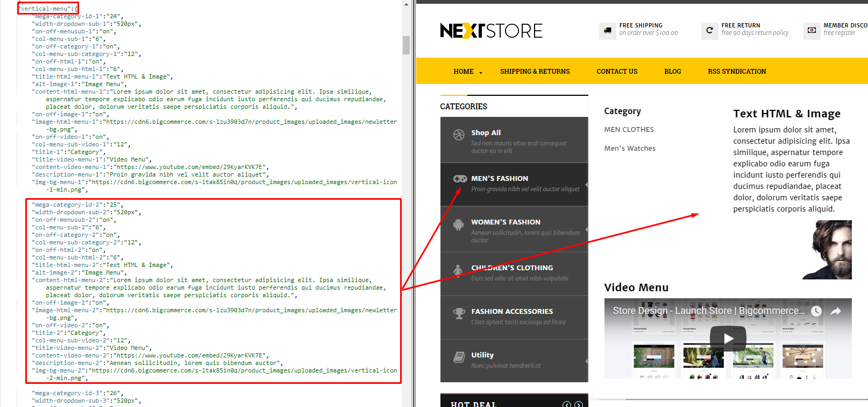This screenshot has width=868, height=407.
Task: Click the member discount money icon
Action: pos(812,31)
